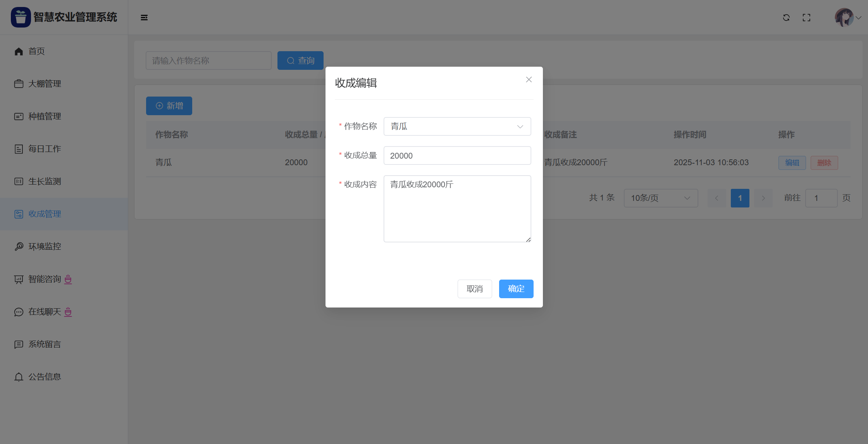Click the 首页 home icon
The height and width of the screenshot is (444, 868).
coord(19,51)
